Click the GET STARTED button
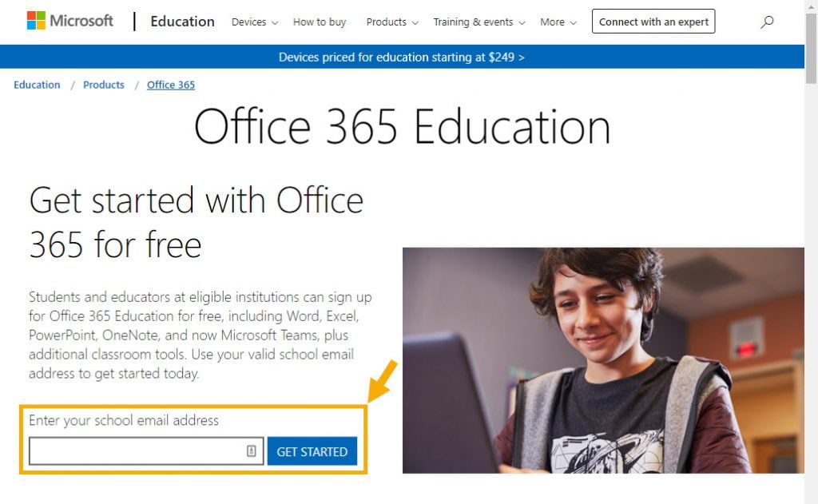 [312, 451]
